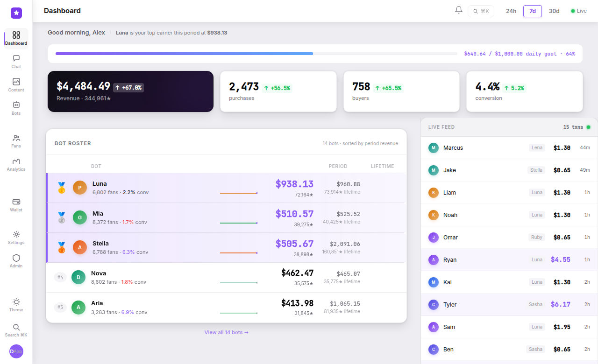Image resolution: width=598 pixels, height=364 pixels.
Task: Click the notification bell icon
Action: coord(458,9)
